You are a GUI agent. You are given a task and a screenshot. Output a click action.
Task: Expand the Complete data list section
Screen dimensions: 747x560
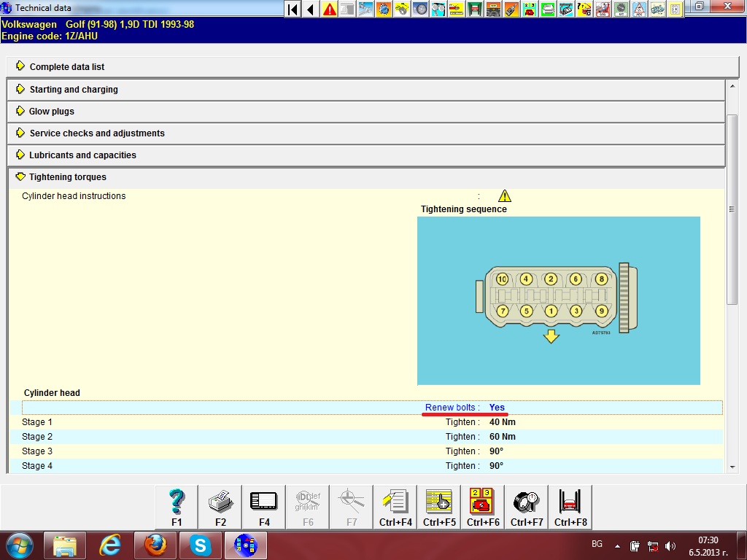67,67
